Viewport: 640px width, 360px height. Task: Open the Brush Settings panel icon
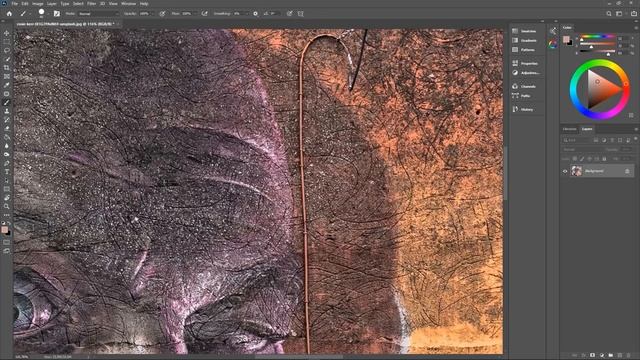(56, 13)
